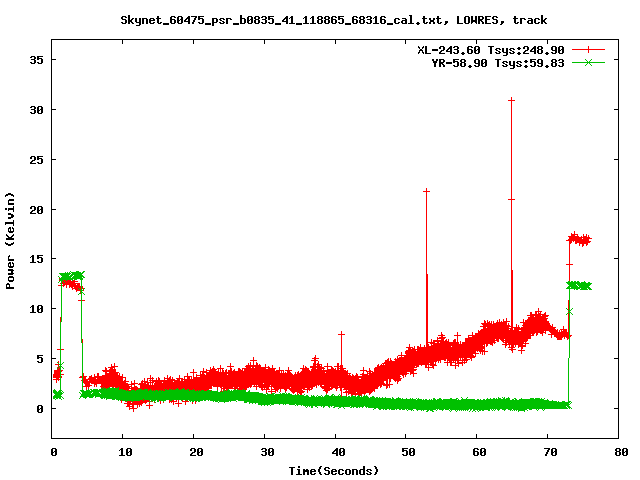Click the y-axis tick label 10

click(36, 309)
